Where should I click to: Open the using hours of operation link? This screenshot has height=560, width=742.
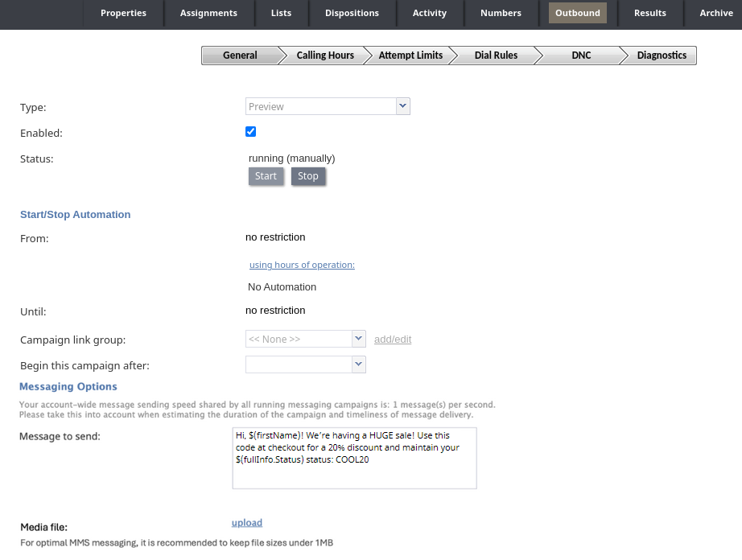pyautogui.click(x=302, y=265)
